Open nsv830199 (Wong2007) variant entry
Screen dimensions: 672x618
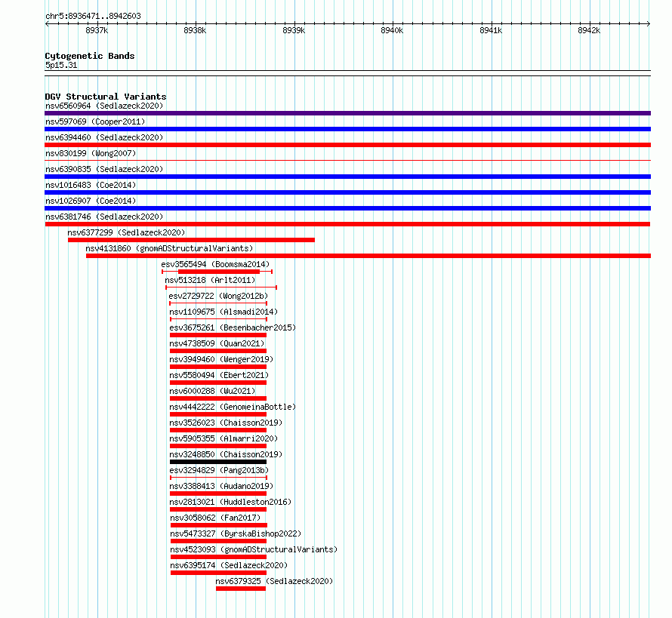91,153
